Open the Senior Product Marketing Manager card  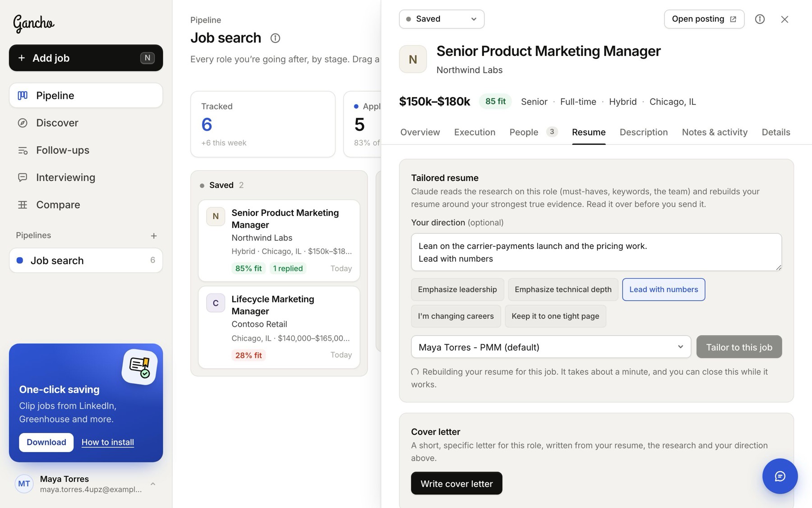pyautogui.click(x=279, y=241)
